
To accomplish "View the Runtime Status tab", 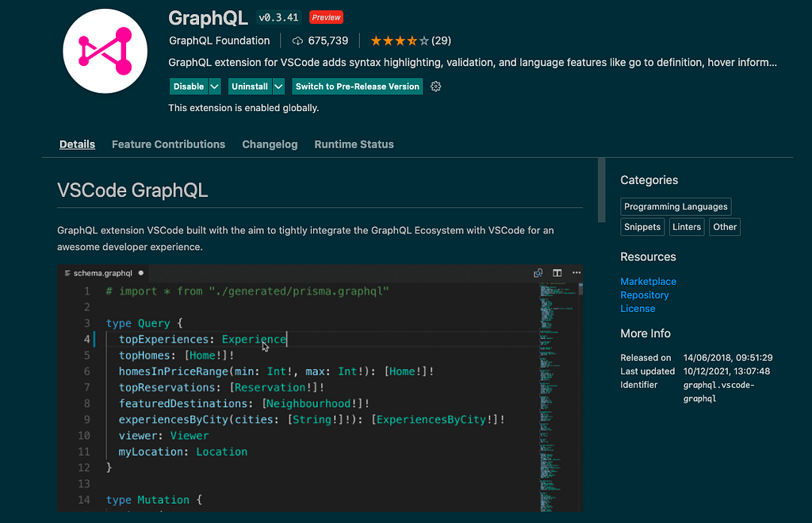I will tap(354, 144).
